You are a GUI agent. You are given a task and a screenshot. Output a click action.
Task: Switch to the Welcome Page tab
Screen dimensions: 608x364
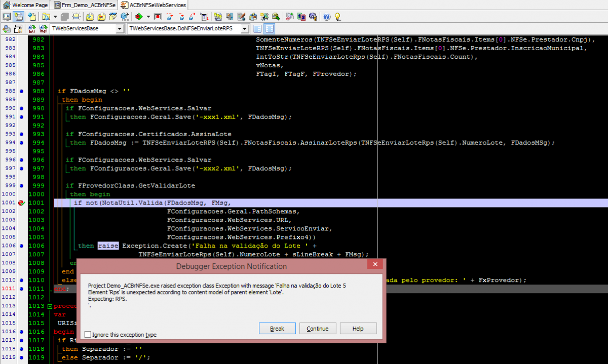point(25,5)
